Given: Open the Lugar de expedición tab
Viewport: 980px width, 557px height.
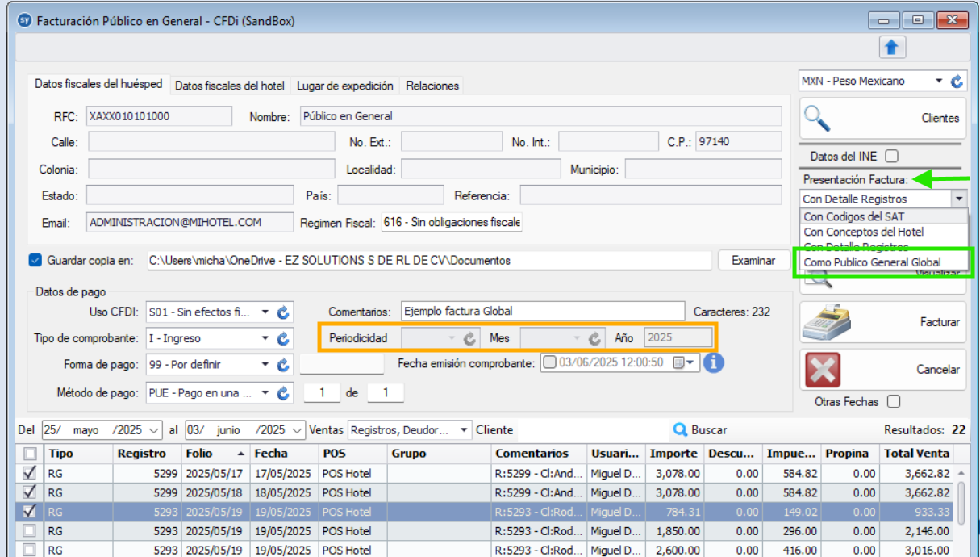Looking at the screenshot, I should (x=345, y=86).
